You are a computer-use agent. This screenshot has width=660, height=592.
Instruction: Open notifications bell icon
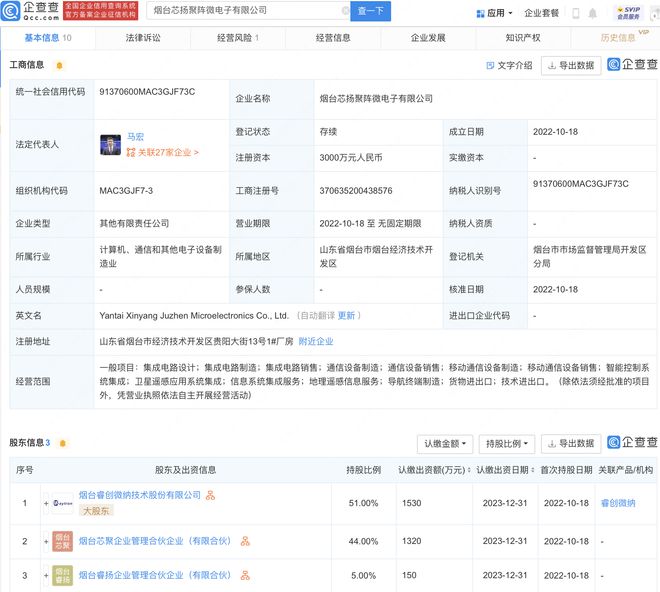point(592,13)
